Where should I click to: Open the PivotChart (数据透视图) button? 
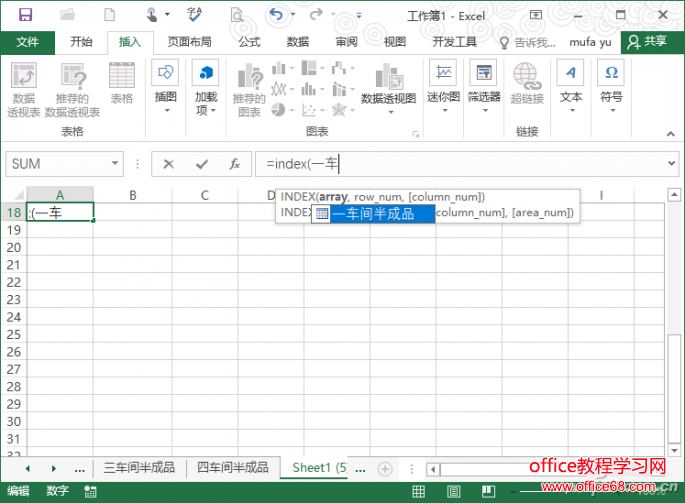(x=388, y=90)
